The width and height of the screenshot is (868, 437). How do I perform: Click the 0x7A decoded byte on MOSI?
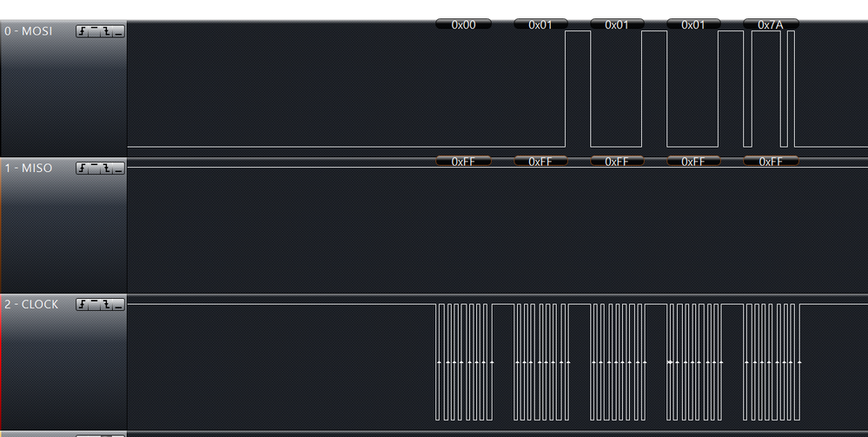click(771, 24)
